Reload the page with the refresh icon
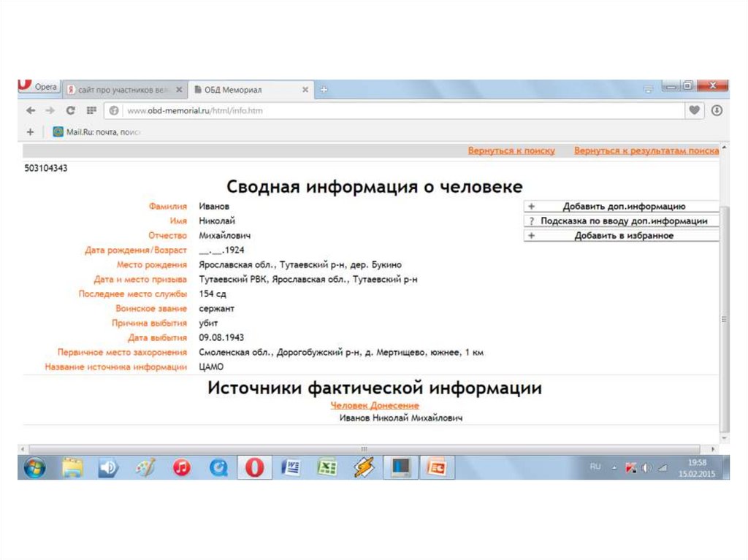 71,110
